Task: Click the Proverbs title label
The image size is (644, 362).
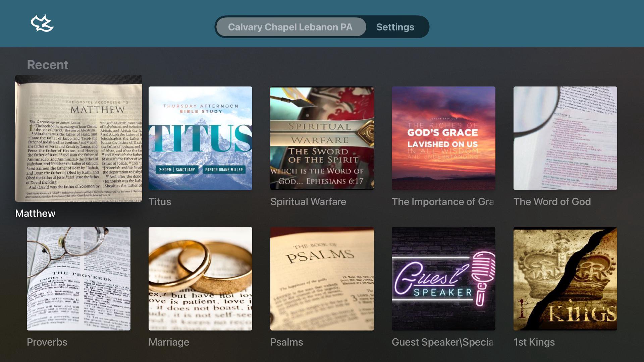Action: [x=47, y=342]
